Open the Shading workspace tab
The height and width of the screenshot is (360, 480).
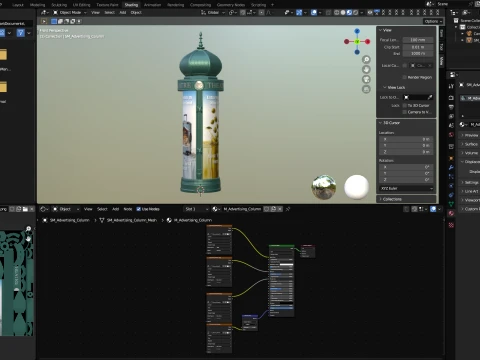coord(131,5)
